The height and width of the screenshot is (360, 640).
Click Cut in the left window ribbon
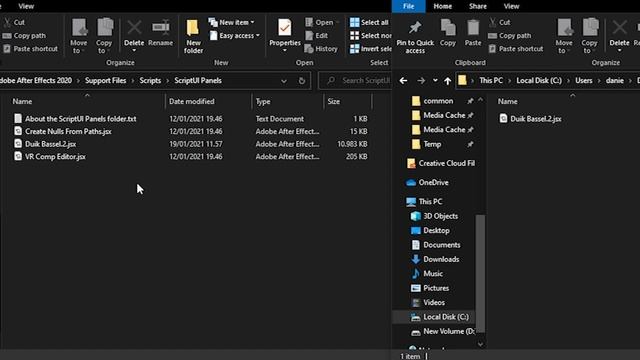click(x=14, y=22)
